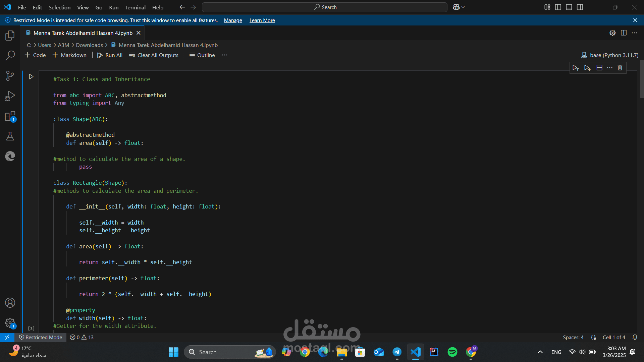Open the Downloads breadcrumb dropdown
Image resolution: width=644 pixels, height=362 pixels.
(89, 45)
